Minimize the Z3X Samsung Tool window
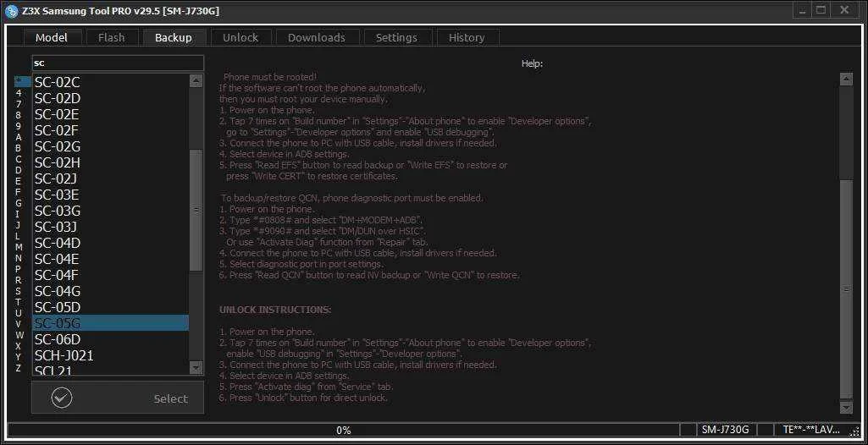Viewport: 868px width, 445px height. [804, 10]
